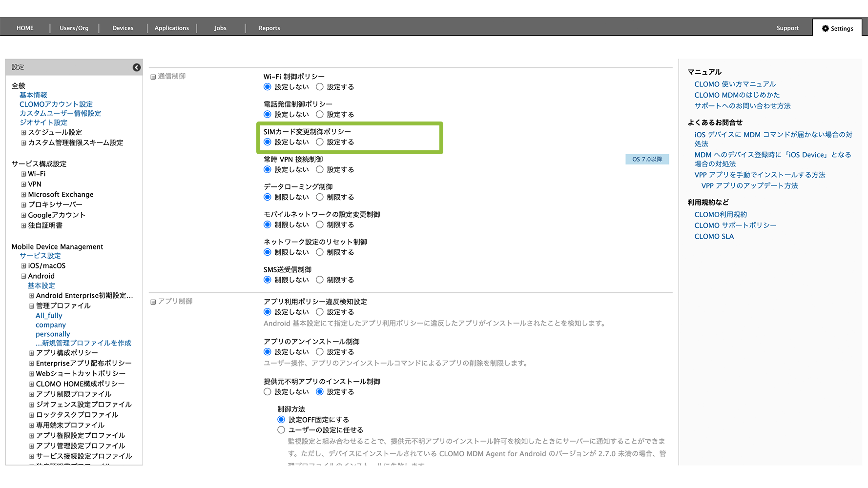Expand the Wi-Fi tree node
Image resolution: width=868 pixels, height=488 pixels.
click(x=23, y=174)
